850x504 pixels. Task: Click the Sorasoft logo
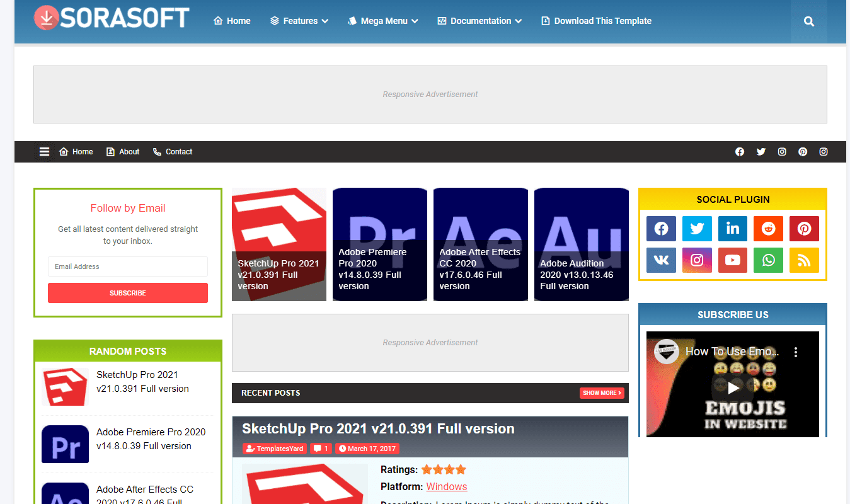coord(112,18)
